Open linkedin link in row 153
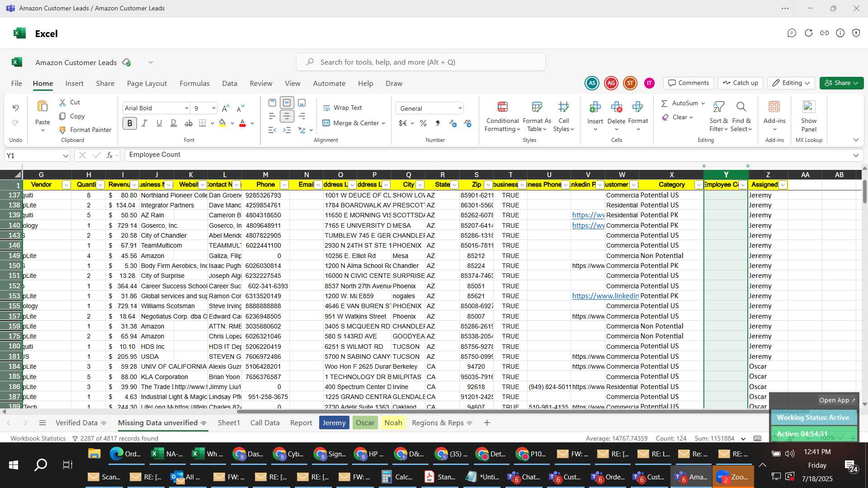Image resolution: width=868 pixels, height=488 pixels. point(605,296)
